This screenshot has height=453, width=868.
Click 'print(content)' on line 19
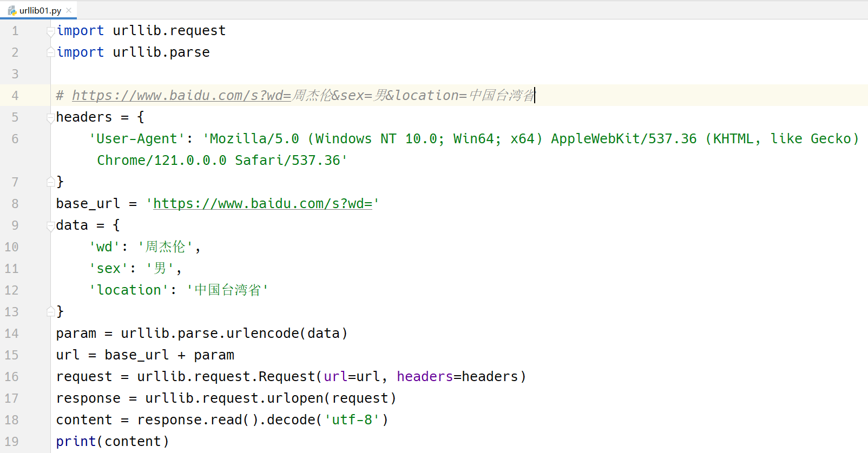tap(113, 442)
